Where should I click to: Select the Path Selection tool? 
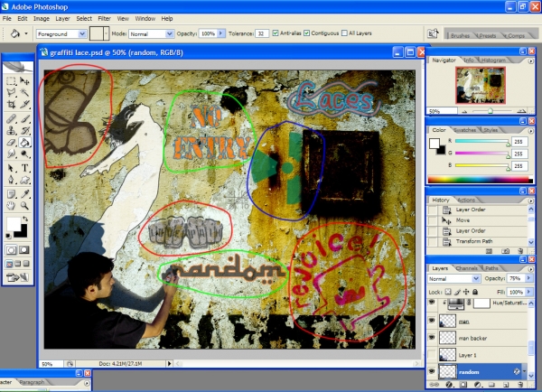tap(11, 168)
